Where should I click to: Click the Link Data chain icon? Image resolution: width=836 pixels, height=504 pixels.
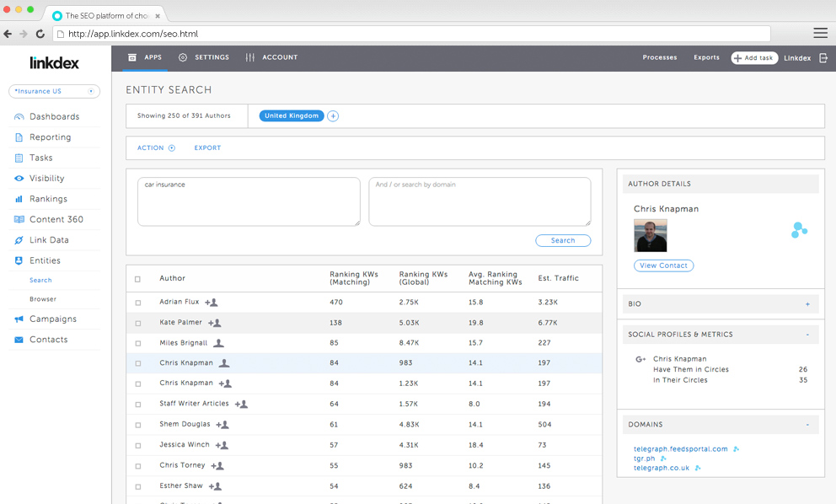point(19,240)
